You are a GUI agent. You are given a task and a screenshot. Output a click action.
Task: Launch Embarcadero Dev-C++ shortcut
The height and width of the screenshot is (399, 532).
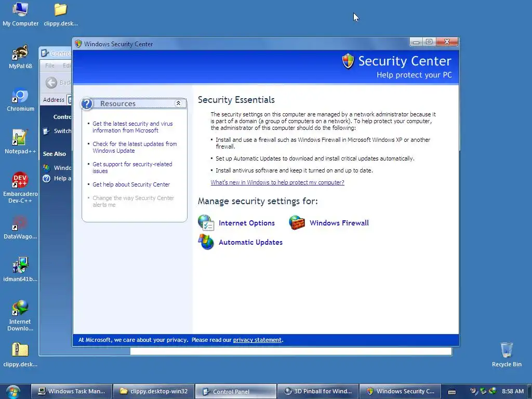20,188
